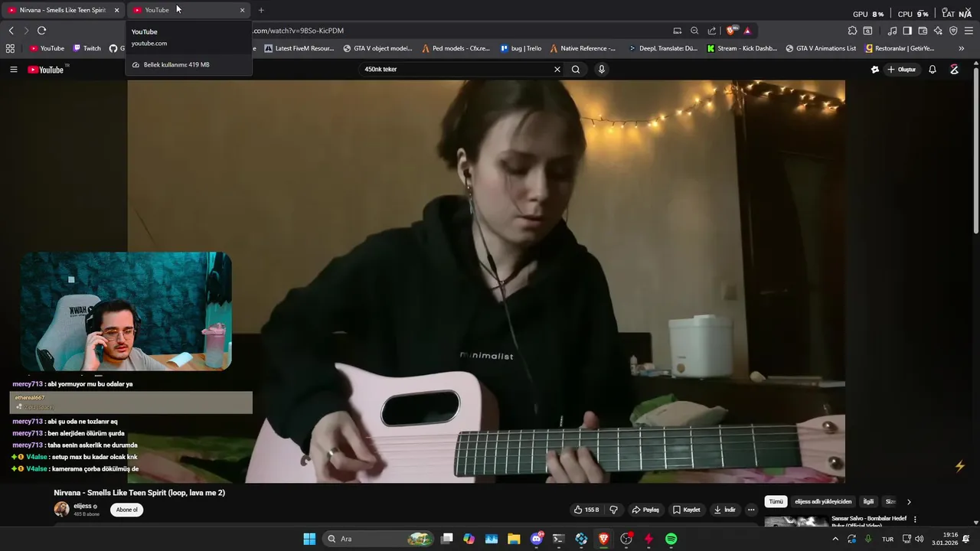The width and height of the screenshot is (980, 551).
Task: Open Spotify from the taskbar
Action: (671, 539)
